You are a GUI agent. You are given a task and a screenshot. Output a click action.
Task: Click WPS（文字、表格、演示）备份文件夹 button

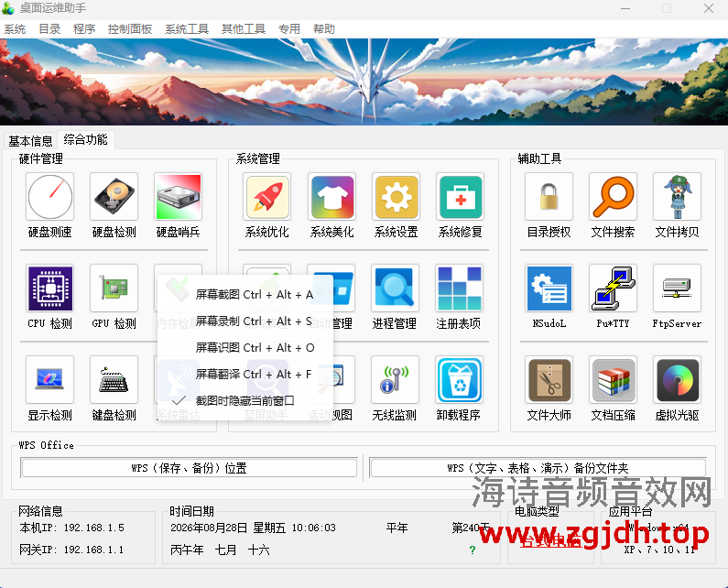(x=538, y=468)
